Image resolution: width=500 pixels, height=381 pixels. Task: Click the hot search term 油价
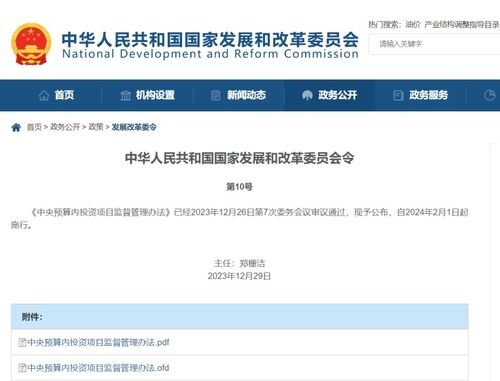coord(413,24)
